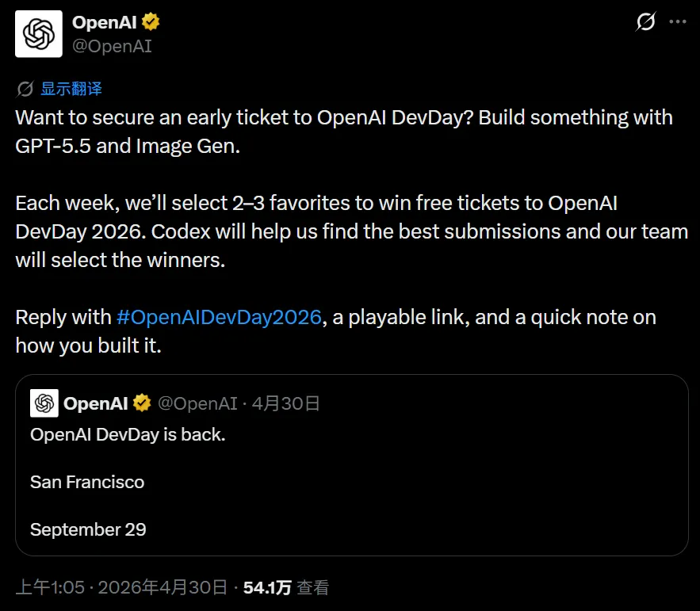700x611 pixels.
Task: Open the Grok icon at top right
Action: point(645,21)
